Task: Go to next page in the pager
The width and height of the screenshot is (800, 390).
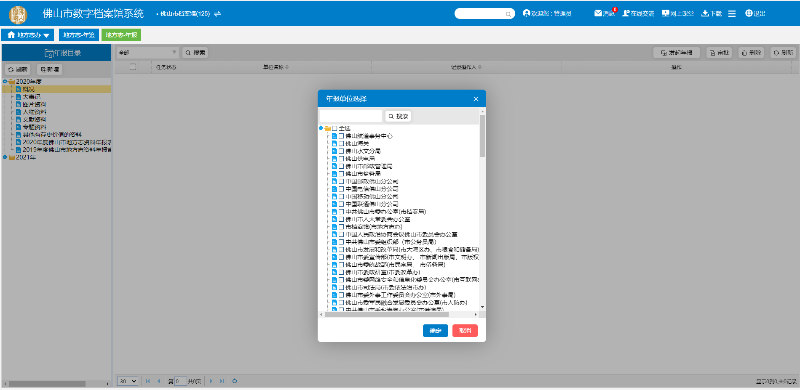Action: tap(210, 381)
